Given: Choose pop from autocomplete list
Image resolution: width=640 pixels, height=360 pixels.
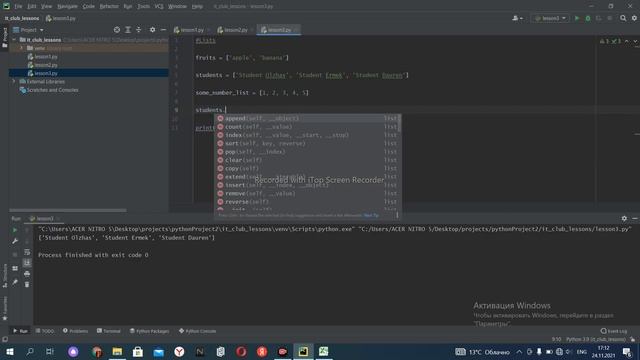Looking at the screenshot, I should click(306, 152).
